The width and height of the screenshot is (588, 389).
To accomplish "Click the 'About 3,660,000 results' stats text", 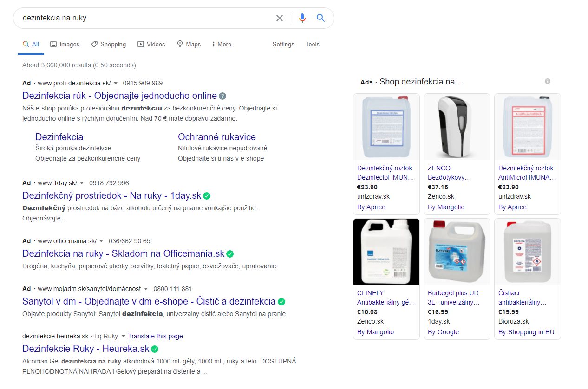I will point(79,65).
